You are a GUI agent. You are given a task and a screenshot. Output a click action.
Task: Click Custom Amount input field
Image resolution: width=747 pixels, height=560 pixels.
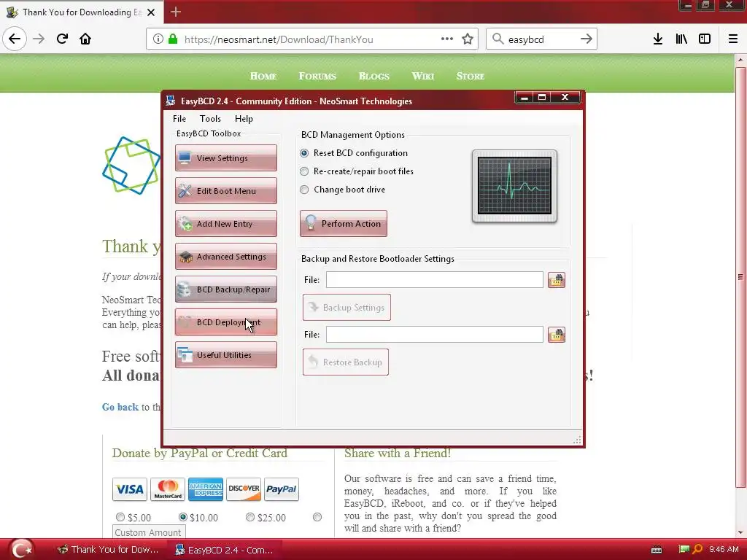tap(149, 532)
